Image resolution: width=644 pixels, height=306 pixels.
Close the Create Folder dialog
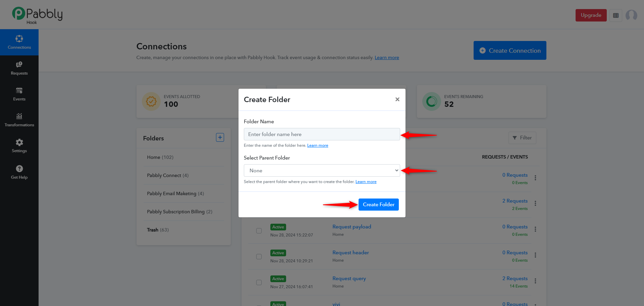pyautogui.click(x=397, y=99)
